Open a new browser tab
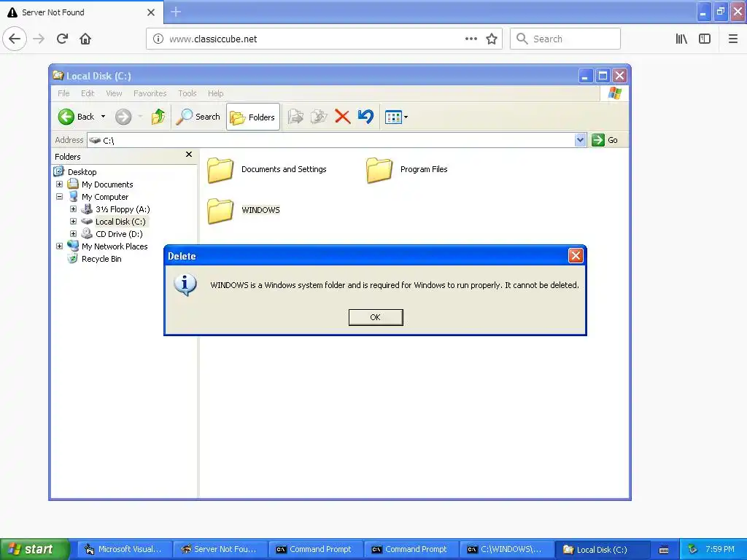 [176, 12]
